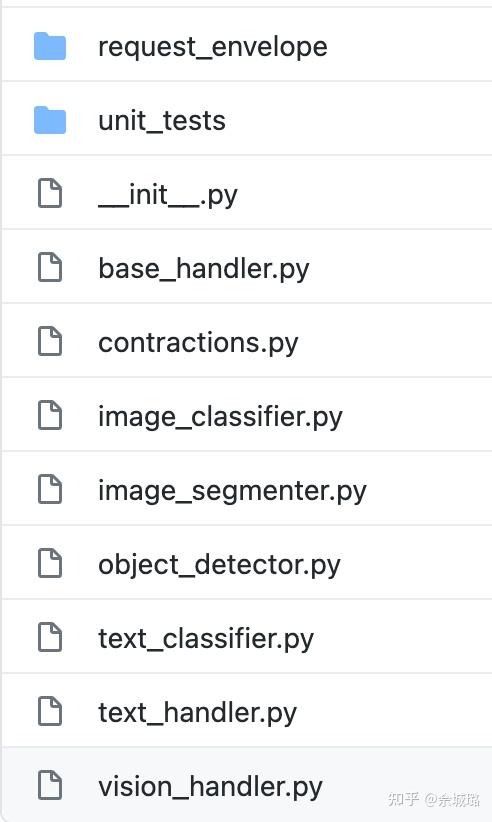
Task: Open text_classifier.py file link
Action: [206, 639]
